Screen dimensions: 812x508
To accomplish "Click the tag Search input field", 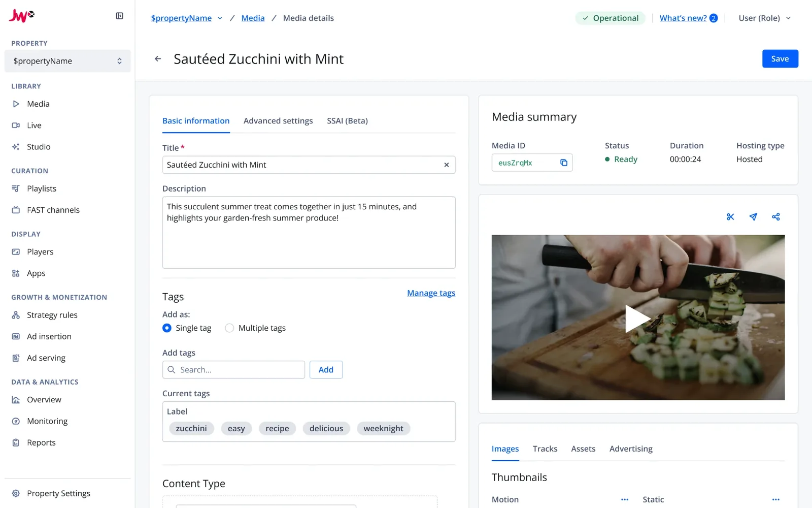I will 233,370.
